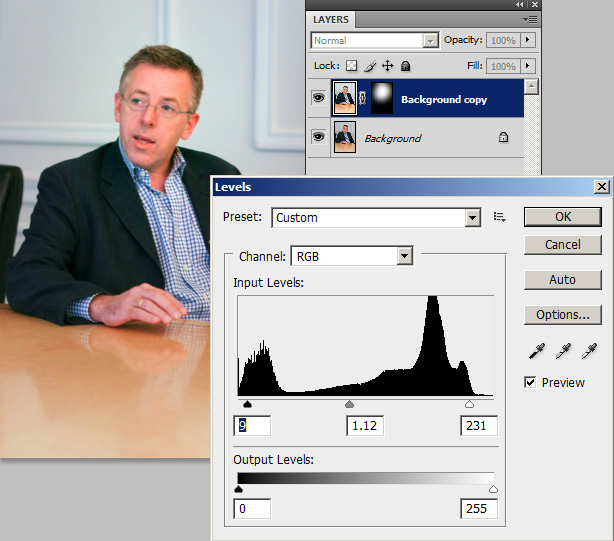
Task: Select the Background copy layer mask thumbnail
Action: click(383, 99)
